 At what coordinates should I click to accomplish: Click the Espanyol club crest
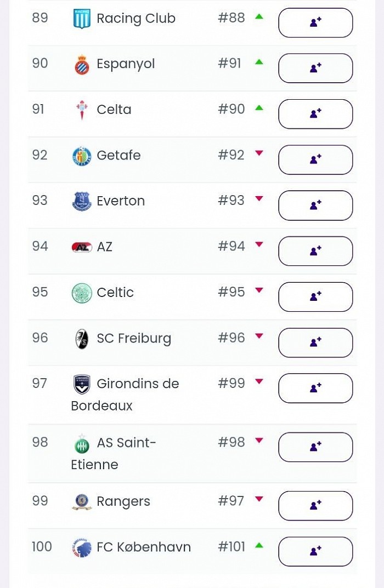81,65
